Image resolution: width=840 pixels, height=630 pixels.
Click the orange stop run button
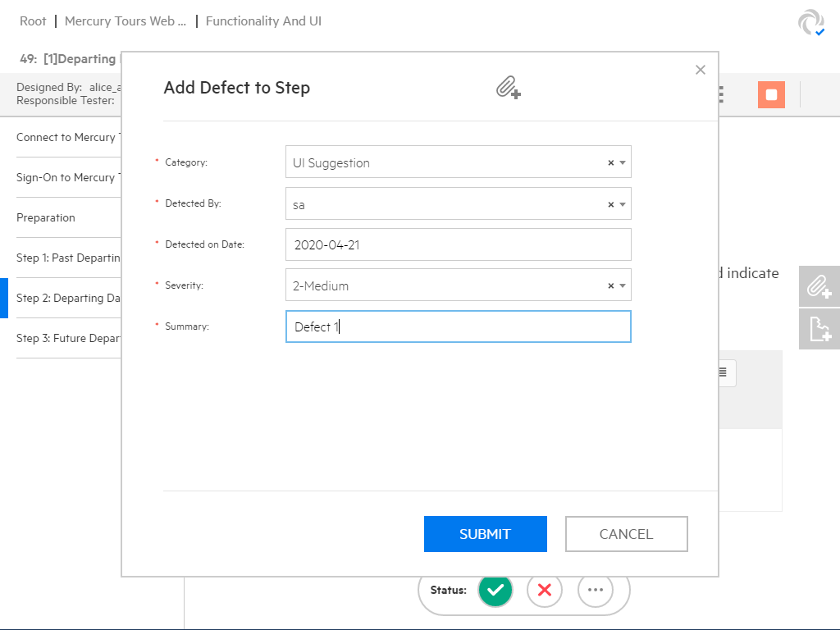771,95
